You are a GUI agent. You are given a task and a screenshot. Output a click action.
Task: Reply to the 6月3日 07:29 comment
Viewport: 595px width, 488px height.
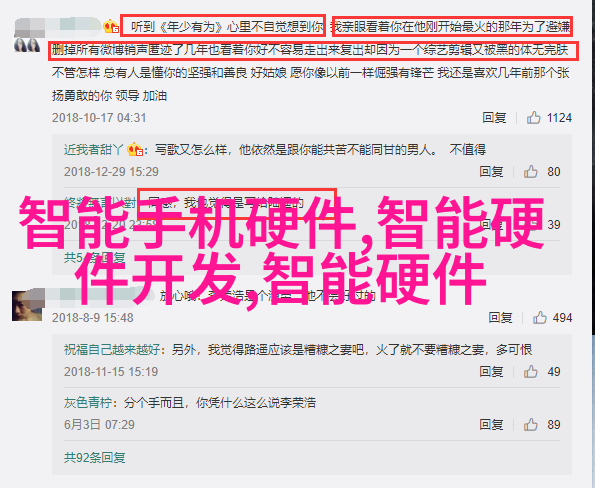coord(491,424)
